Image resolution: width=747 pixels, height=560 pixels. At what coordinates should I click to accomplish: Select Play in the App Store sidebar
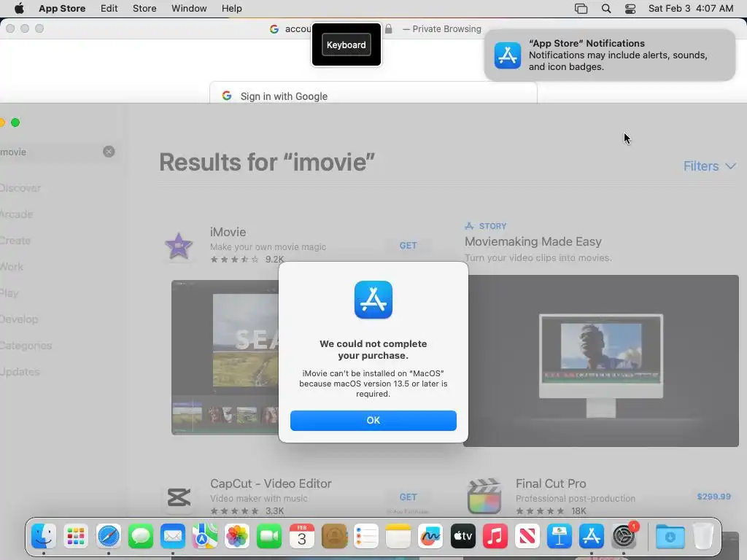point(9,293)
